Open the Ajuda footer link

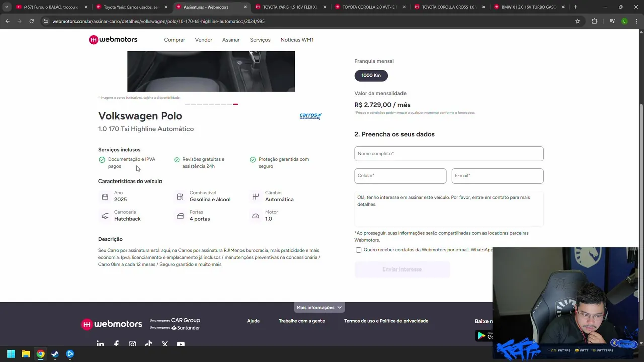point(253,321)
